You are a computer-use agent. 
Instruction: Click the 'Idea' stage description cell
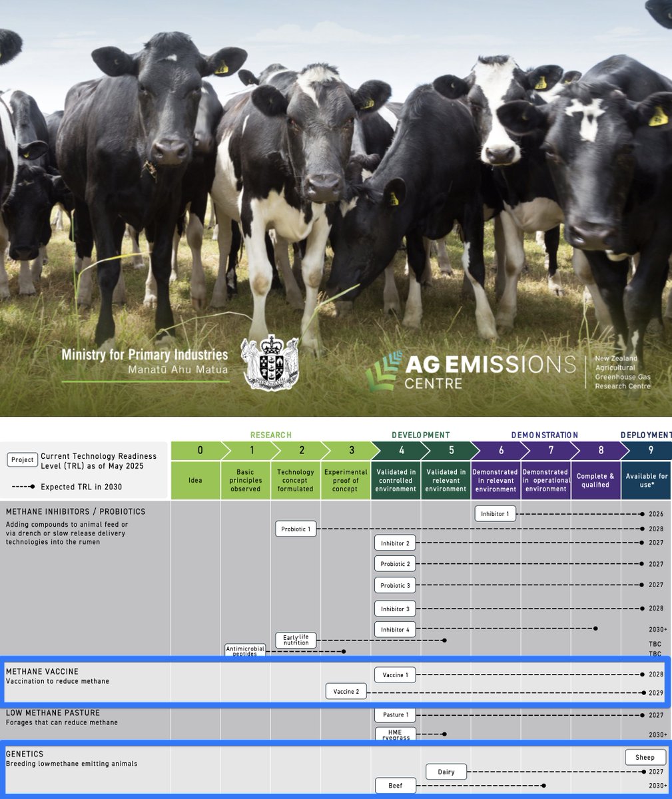(x=196, y=480)
